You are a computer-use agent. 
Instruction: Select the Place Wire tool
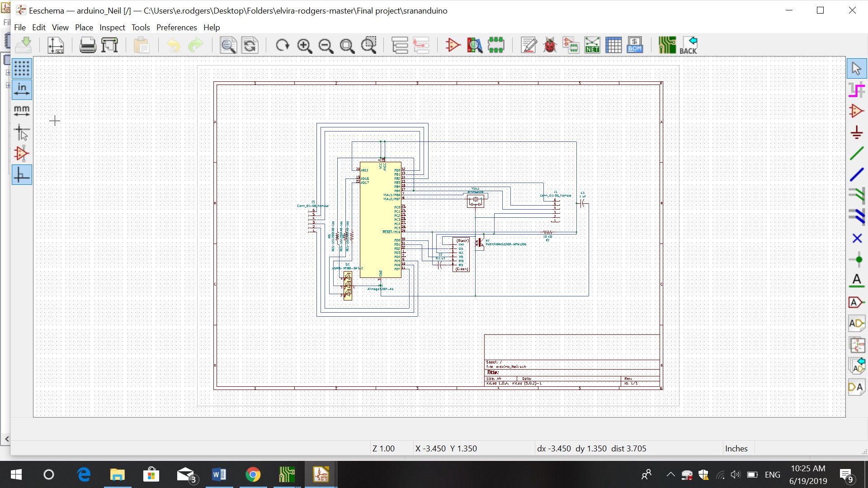click(857, 154)
